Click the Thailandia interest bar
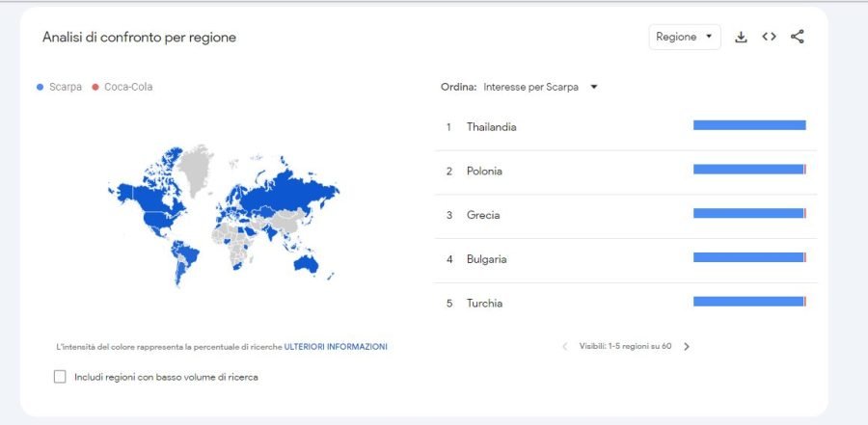Viewport: 868px width, 425px height. (x=749, y=125)
